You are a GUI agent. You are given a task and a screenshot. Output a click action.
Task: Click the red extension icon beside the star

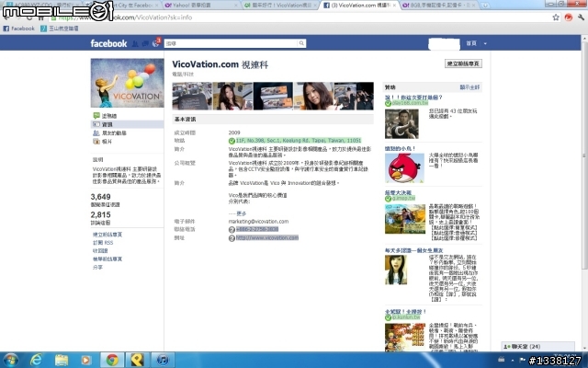coord(569,17)
